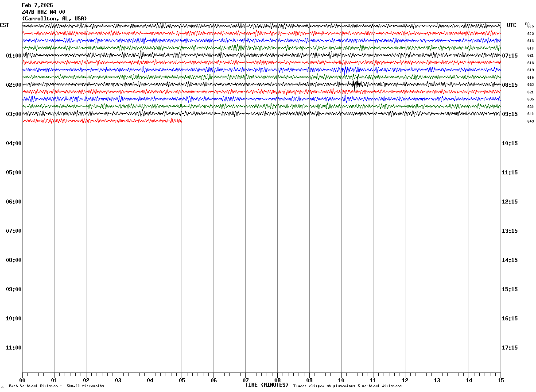The height and width of the screenshot is (392, 536).
Task: Select the CST hour label '04:00'
Action: coord(14,143)
